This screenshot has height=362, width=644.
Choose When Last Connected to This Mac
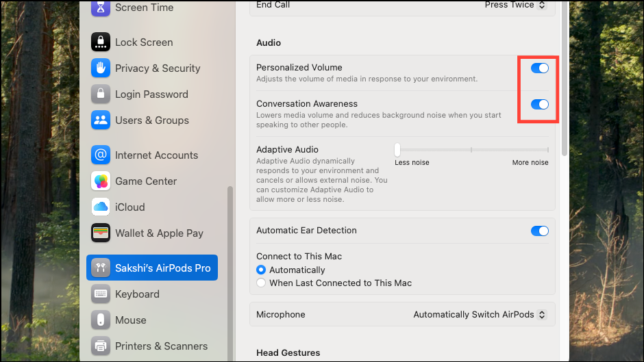point(261,283)
